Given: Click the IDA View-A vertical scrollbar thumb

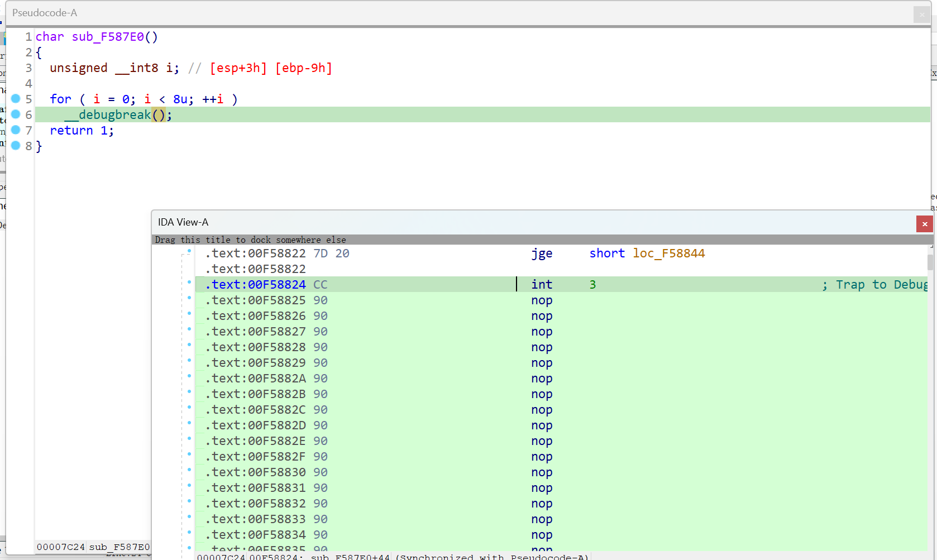Looking at the screenshot, I should [930, 262].
